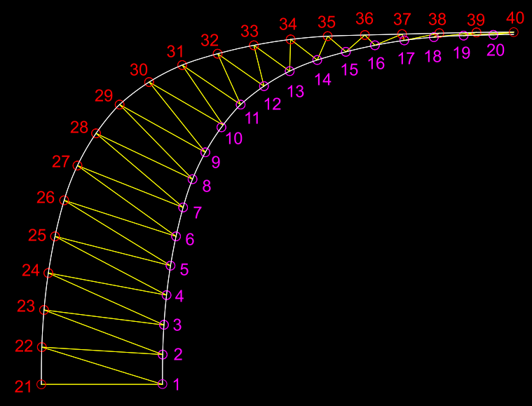Click the red circle marker at point 21

pyautogui.click(x=41, y=384)
